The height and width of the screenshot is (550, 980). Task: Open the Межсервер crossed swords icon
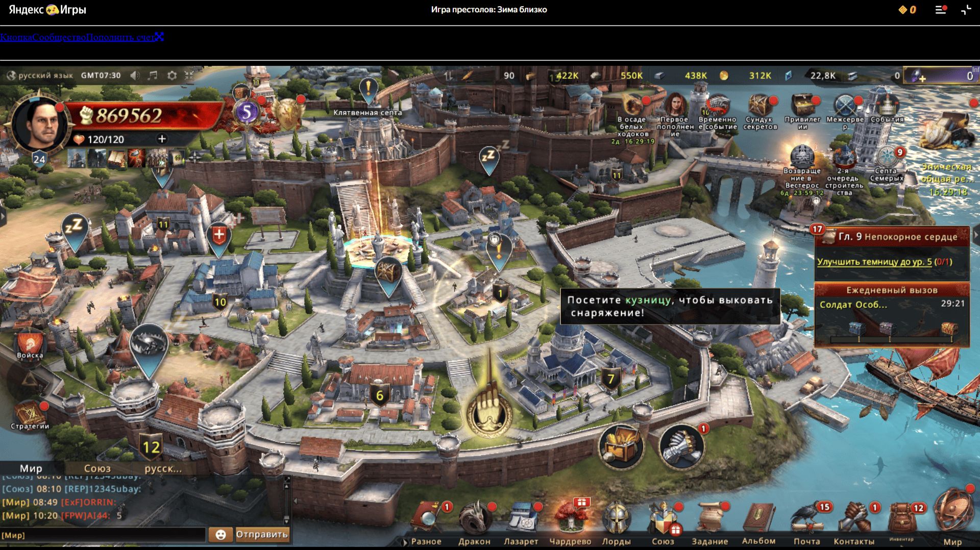pos(845,106)
